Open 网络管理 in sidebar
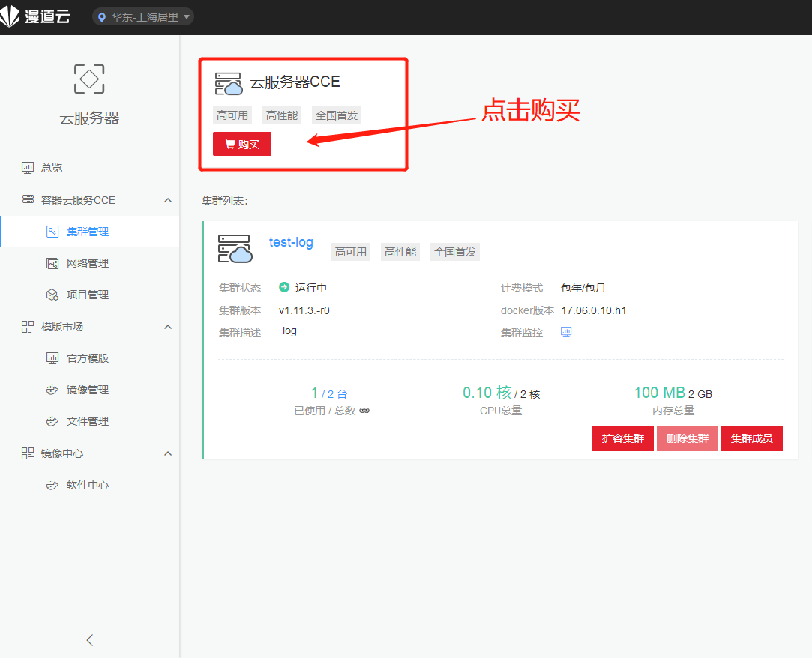The width and height of the screenshot is (812, 658). [x=89, y=263]
